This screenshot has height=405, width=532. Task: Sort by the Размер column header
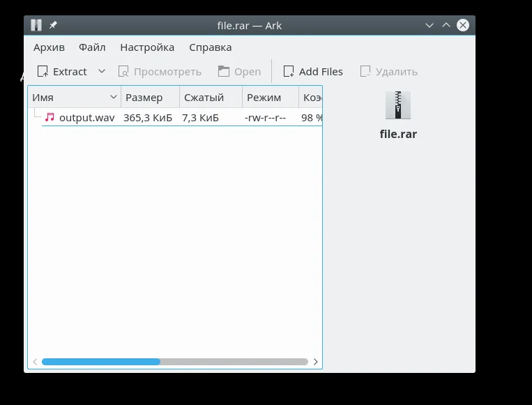pos(151,98)
